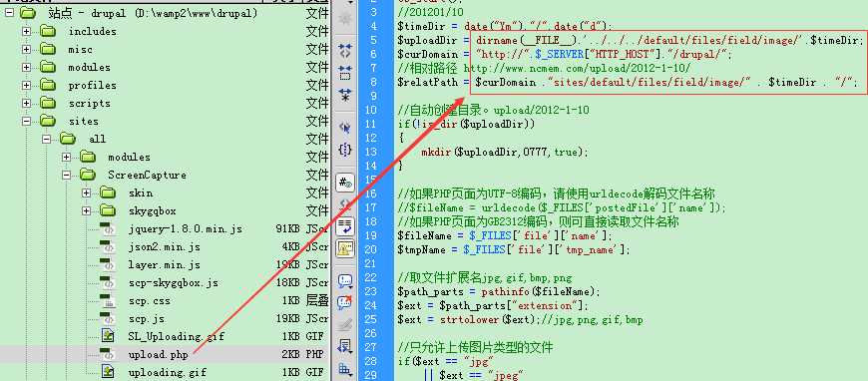868x381 pixels.
Task: Click the scp.css file icon
Action: tap(108, 300)
